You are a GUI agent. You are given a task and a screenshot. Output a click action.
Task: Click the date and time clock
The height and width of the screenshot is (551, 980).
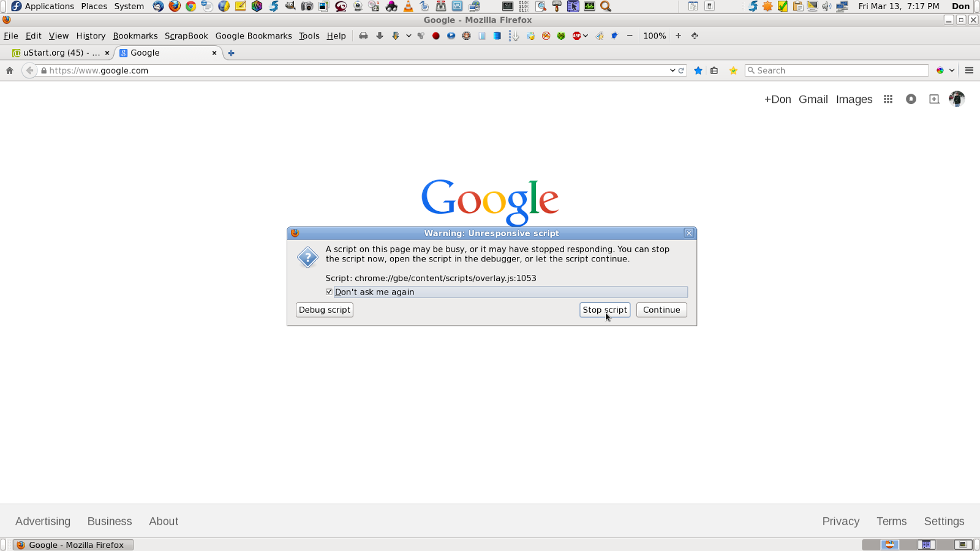[x=899, y=6]
